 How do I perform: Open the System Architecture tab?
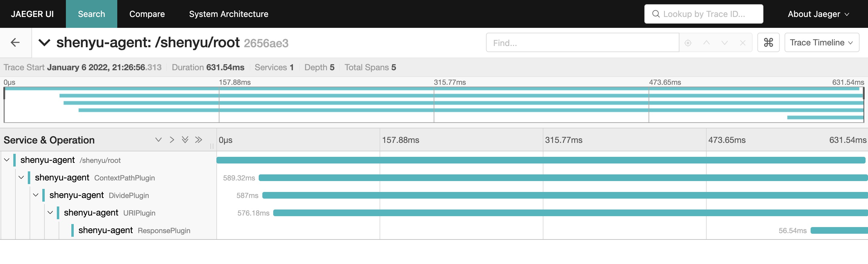pos(228,14)
